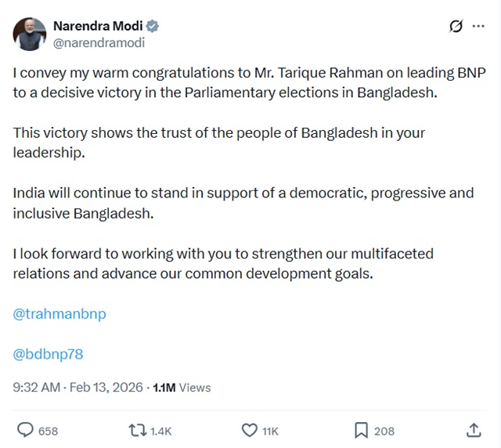Click the repost arrows icon

(x=136, y=430)
